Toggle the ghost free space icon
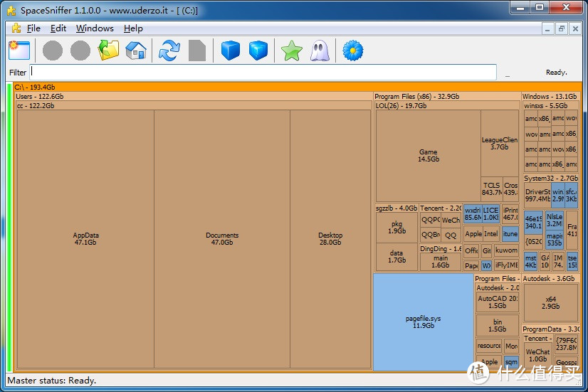The image size is (588, 392). [320, 51]
